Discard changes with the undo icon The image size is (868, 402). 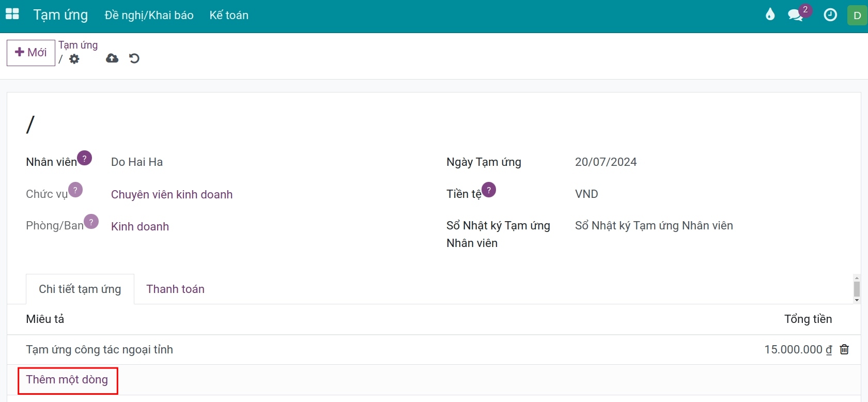134,58
